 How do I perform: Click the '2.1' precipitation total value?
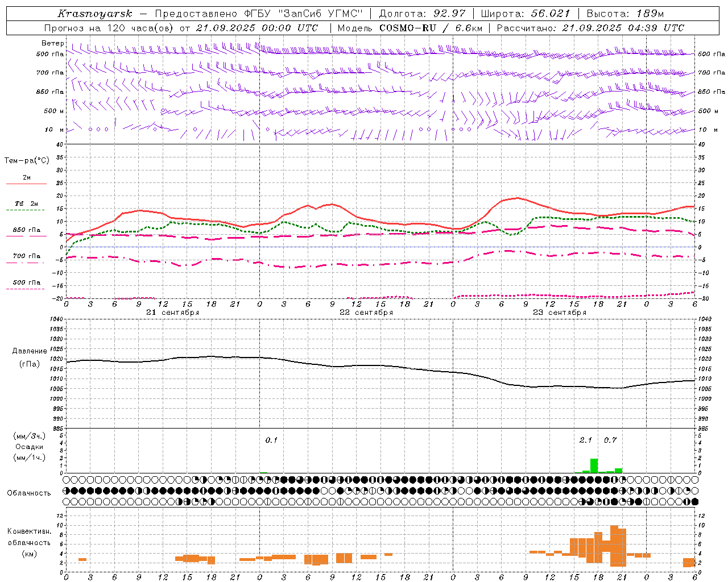[585, 440]
